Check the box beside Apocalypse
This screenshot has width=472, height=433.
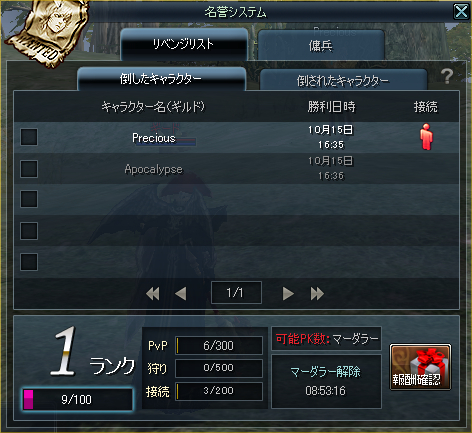(29, 169)
